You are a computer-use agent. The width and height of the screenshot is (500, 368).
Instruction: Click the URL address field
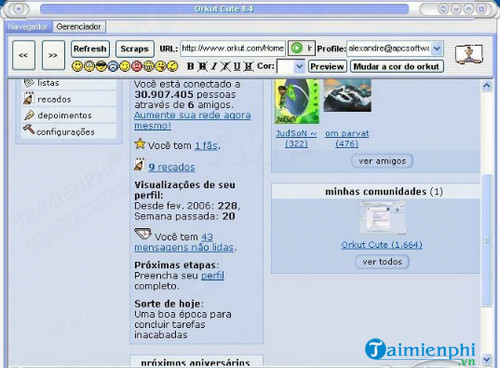click(233, 49)
